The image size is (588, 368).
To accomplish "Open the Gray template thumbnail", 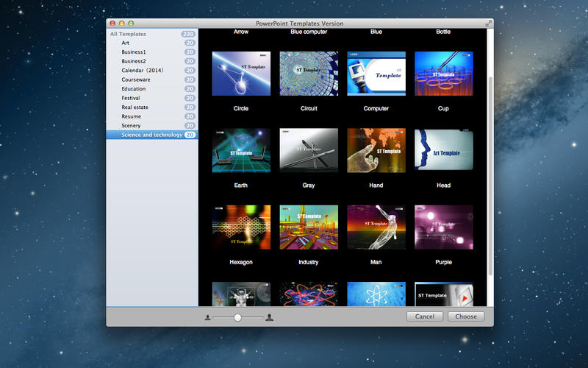I will click(x=309, y=150).
